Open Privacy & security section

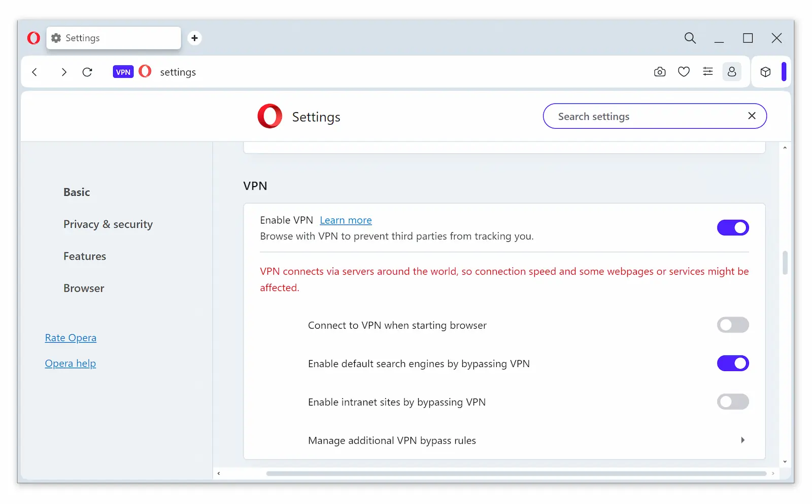pos(108,224)
